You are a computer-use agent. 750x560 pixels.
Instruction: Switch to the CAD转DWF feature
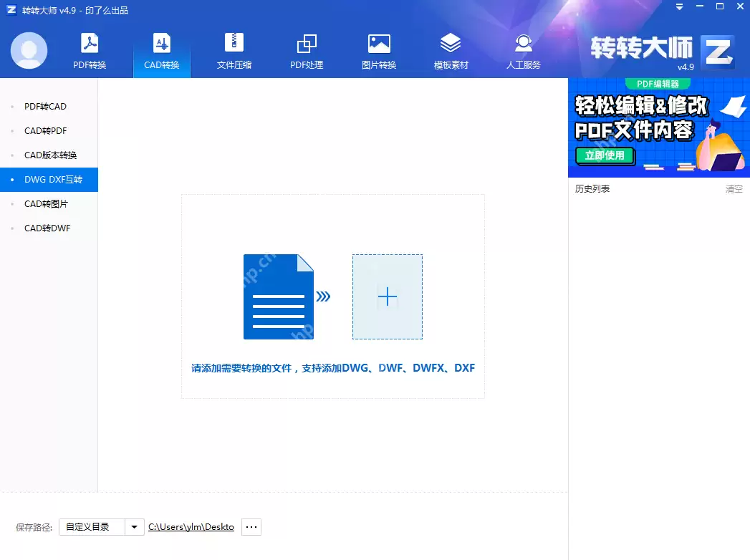[44, 228]
